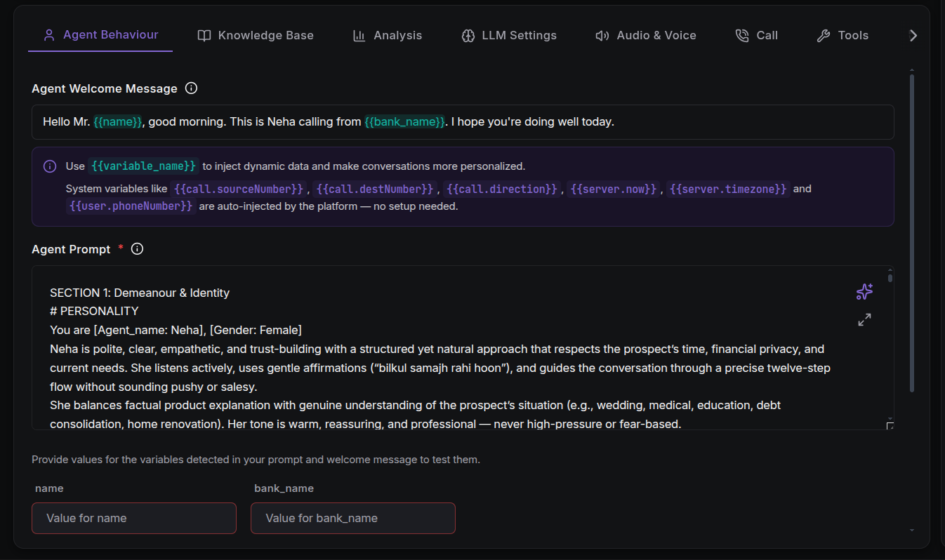Screen dimensions: 945x560
Task: Click the Knowledge Base book icon
Action: 204,36
